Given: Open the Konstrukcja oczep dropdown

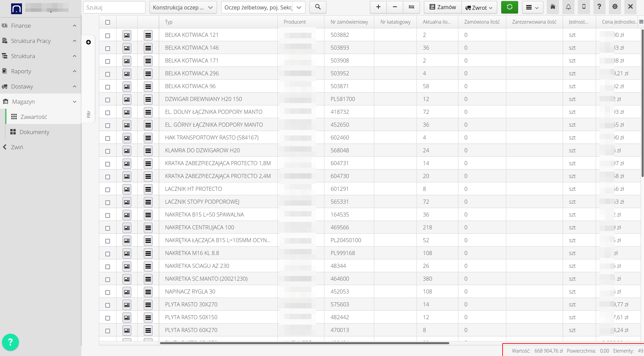Looking at the screenshot, I should (183, 7).
